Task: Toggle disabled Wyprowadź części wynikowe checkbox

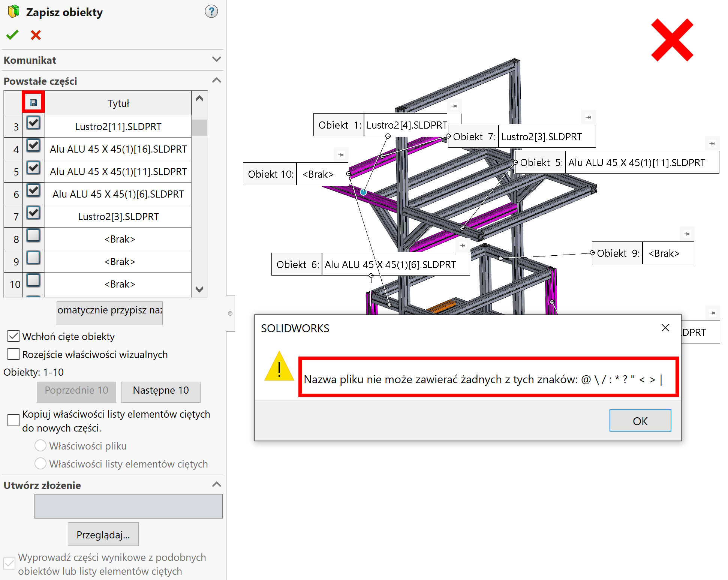Action: [9, 564]
